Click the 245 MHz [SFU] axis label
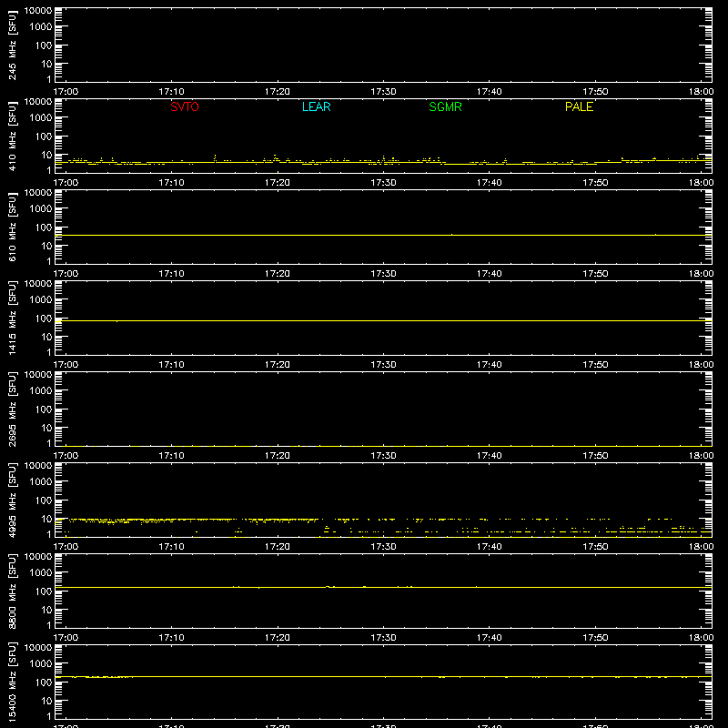 point(13,45)
